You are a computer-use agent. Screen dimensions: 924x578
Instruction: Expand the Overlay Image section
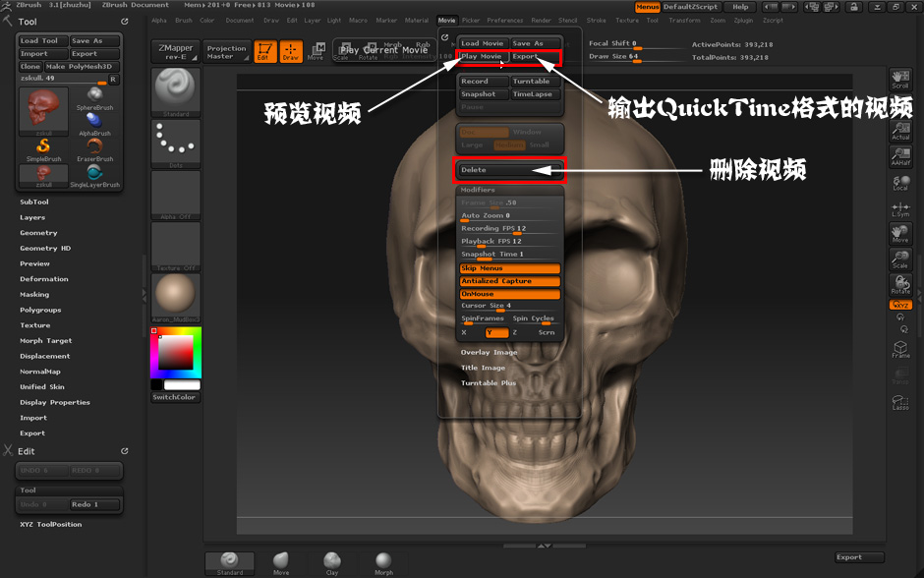click(x=490, y=352)
